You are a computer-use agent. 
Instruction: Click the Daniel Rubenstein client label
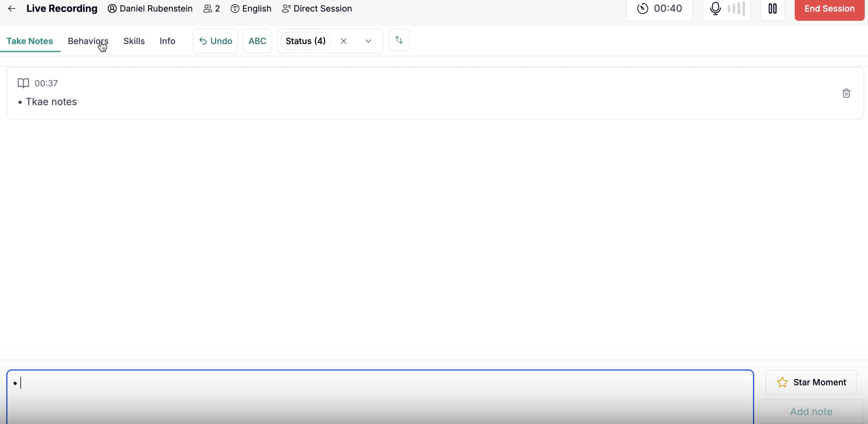click(150, 9)
